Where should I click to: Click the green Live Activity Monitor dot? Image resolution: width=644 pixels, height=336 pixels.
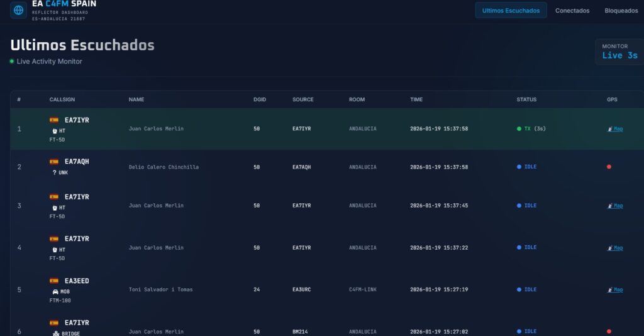click(12, 61)
